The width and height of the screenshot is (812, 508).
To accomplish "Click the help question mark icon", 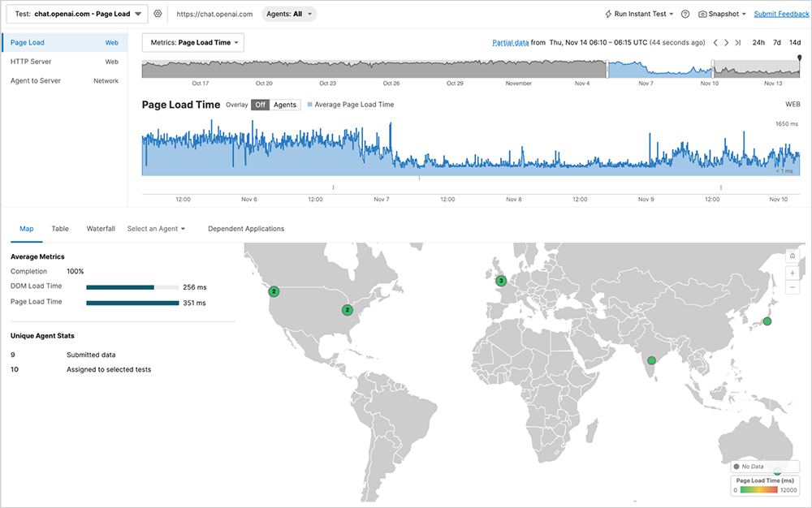I will pos(685,14).
